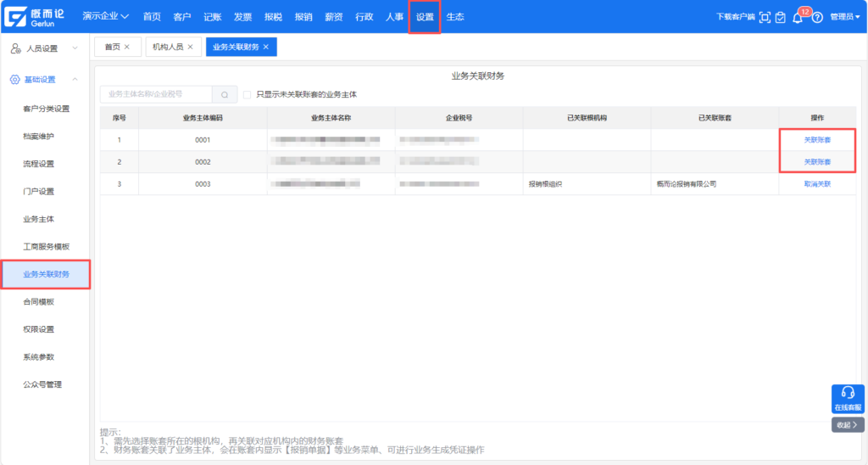Close the 业务关联财务 tab

(265, 48)
